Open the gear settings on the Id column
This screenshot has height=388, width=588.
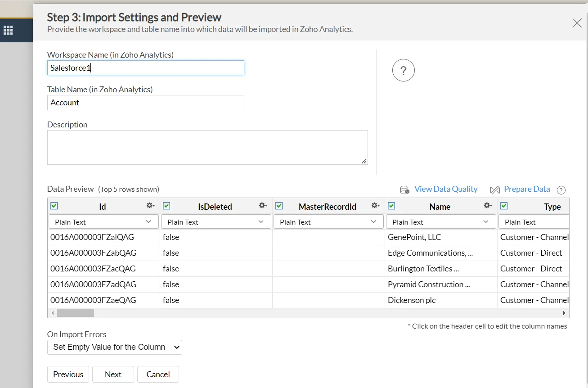point(150,206)
